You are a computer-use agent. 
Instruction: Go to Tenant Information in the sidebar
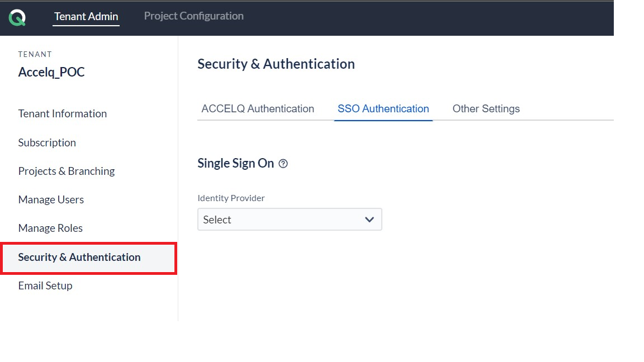click(63, 114)
